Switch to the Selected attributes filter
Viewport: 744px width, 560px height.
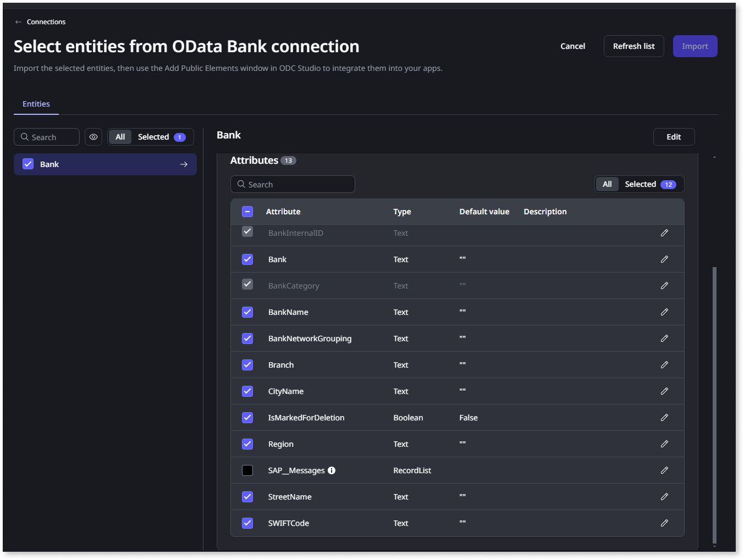[640, 184]
